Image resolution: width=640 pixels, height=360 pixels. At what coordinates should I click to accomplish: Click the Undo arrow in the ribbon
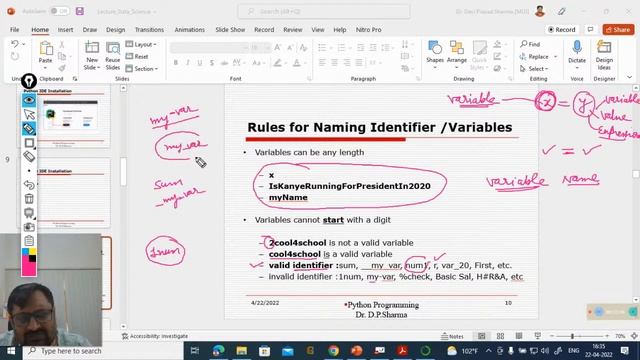point(15,44)
